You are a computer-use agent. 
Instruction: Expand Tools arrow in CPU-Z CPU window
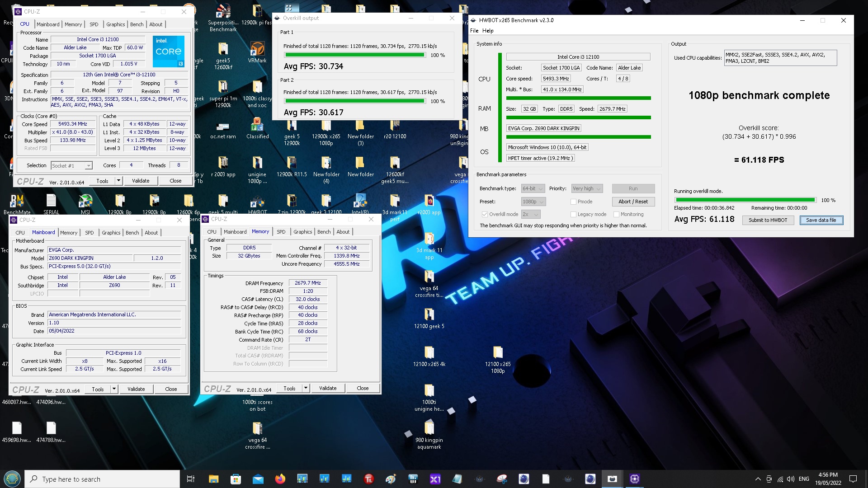[x=119, y=181]
